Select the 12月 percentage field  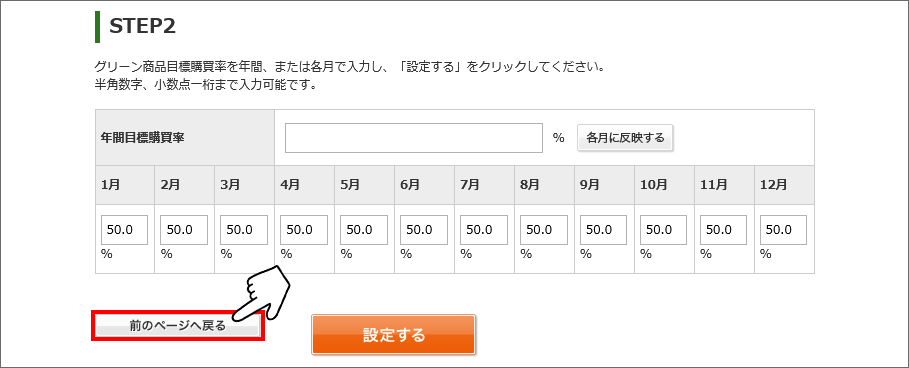click(x=784, y=230)
